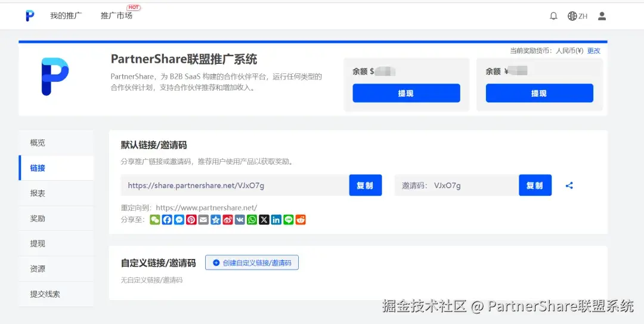Share to Qzone star icon
The width and height of the screenshot is (644, 324).
point(216,220)
